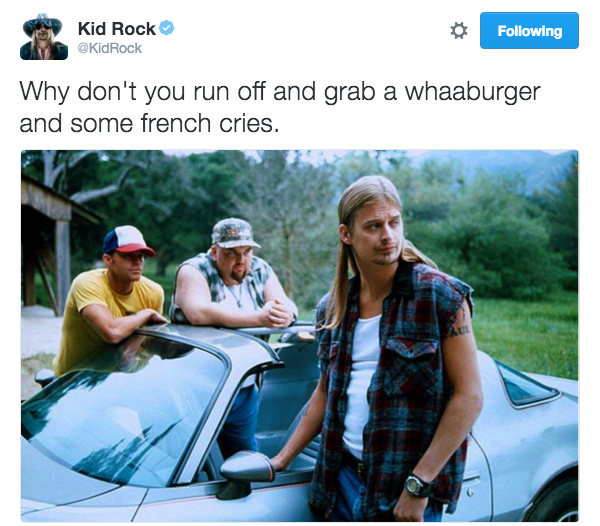Open the gear settings menu
The width and height of the screenshot is (600, 526).
[x=459, y=31]
